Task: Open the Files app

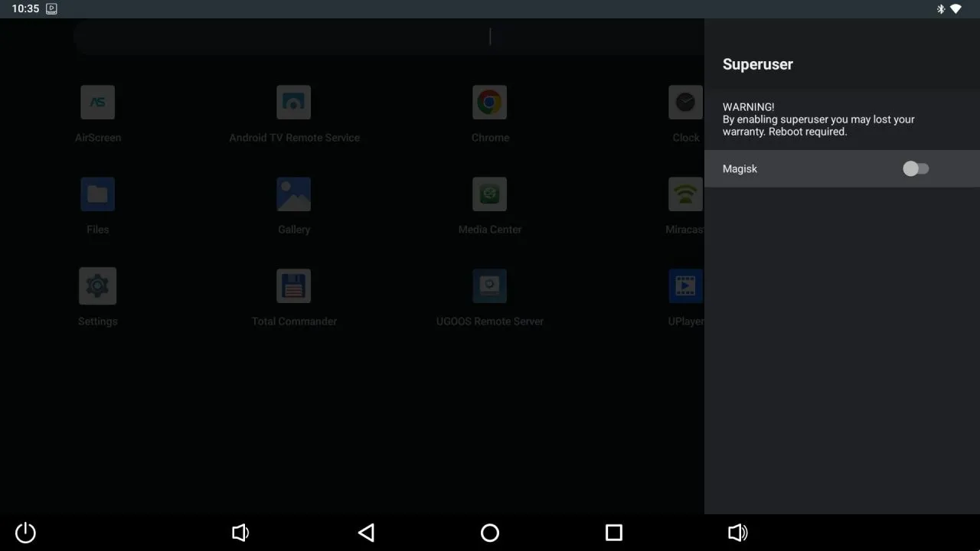Action: (97, 194)
